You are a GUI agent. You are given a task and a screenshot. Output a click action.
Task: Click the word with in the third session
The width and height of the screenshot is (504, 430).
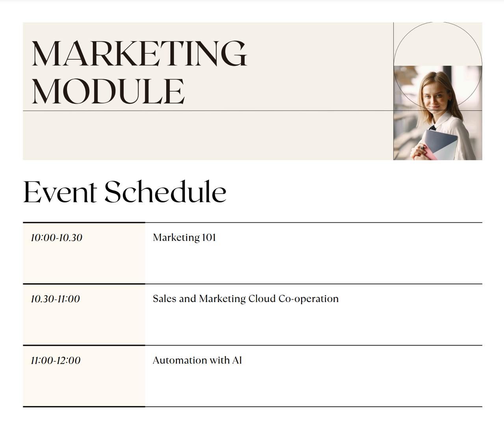point(219,360)
